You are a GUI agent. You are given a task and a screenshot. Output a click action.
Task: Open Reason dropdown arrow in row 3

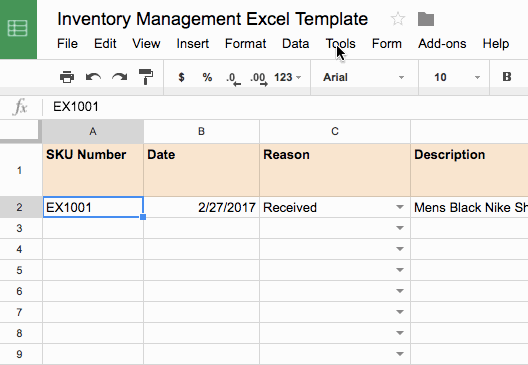pyautogui.click(x=400, y=228)
